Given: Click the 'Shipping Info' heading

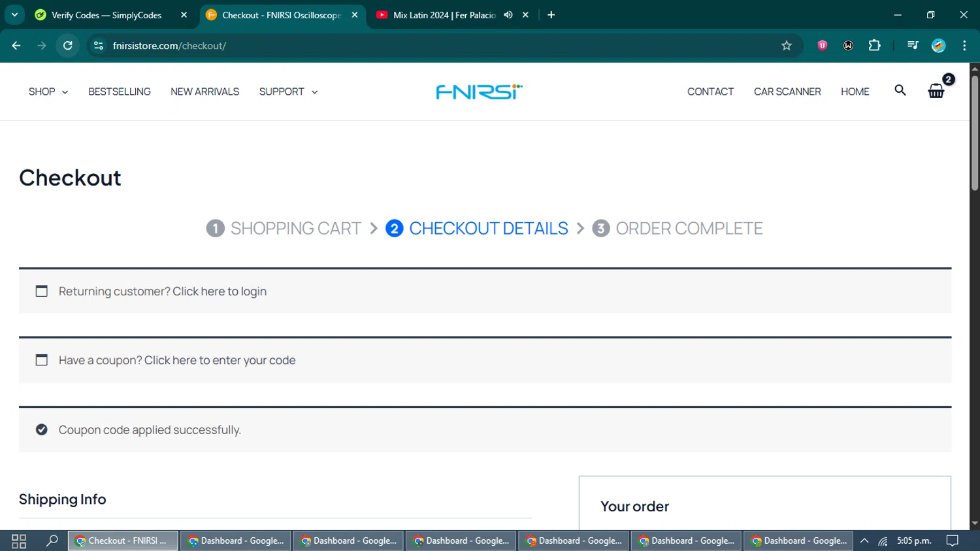Looking at the screenshot, I should coord(62,499).
